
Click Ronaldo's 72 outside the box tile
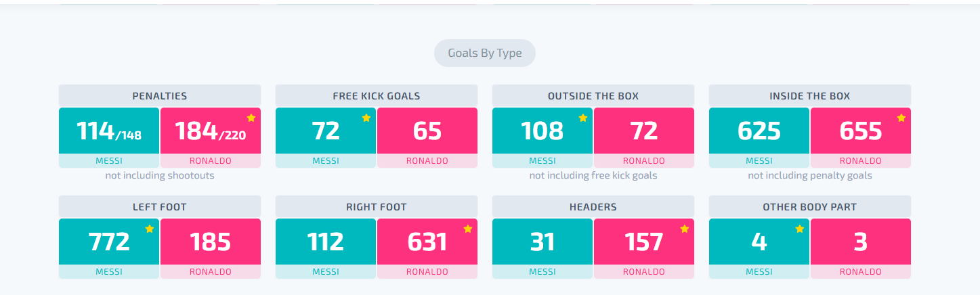pos(644,131)
